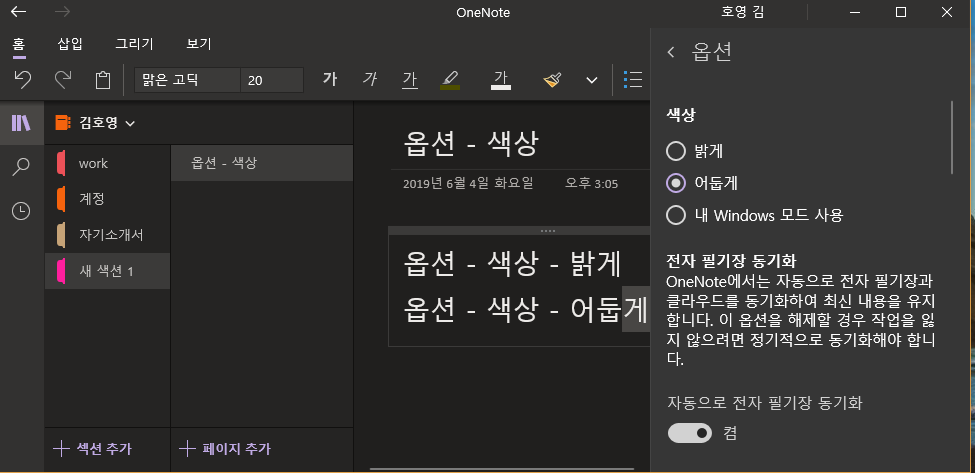Click the forward arrow in title bar
Screen dimensions: 975x473
tap(62, 12)
